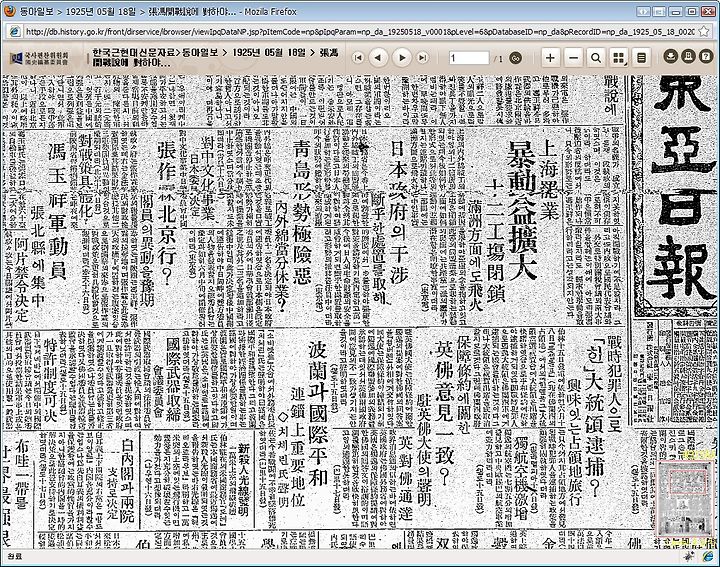The width and height of the screenshot is (720, 567).
Task: Click the 완료 status bar text
Action: (14, 556)
